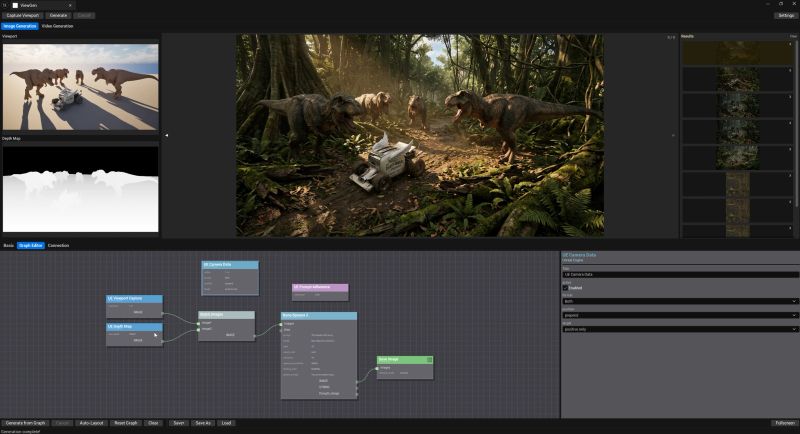This screenshot has height=434, width=800.
Task: Close the ViewGen window tab
Action: [70, 5]
